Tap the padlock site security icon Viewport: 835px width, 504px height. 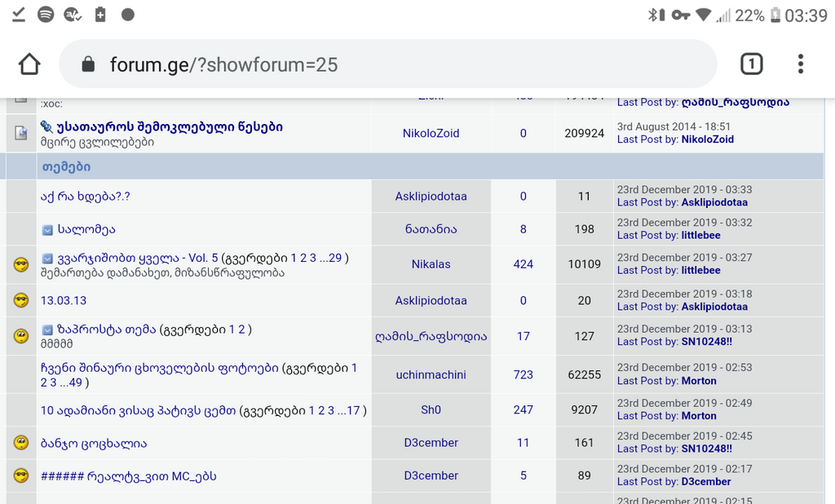tap(88, 65)
